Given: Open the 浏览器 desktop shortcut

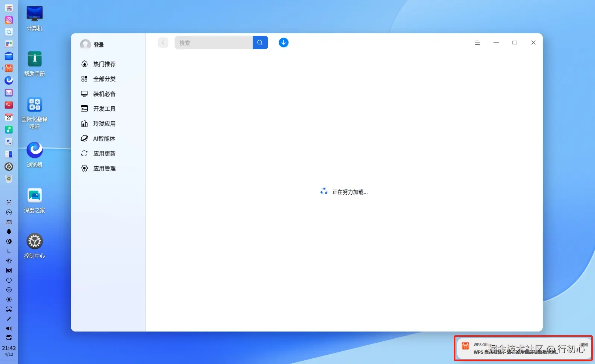Looking at the screenshot, I should click(35, 155).
